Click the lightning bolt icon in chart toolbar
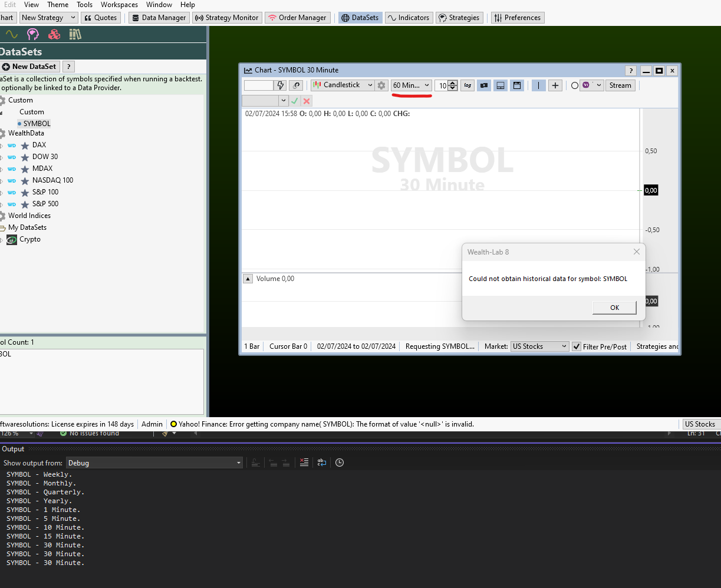This screenshot has width=721, height=588. point(281,85)
